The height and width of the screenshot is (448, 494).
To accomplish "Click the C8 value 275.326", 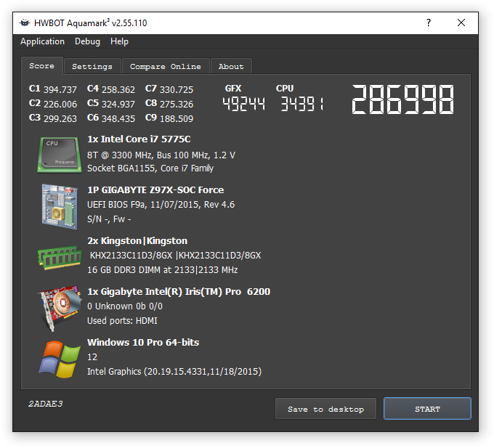I will pyautogui.click(x=177, y=105).
